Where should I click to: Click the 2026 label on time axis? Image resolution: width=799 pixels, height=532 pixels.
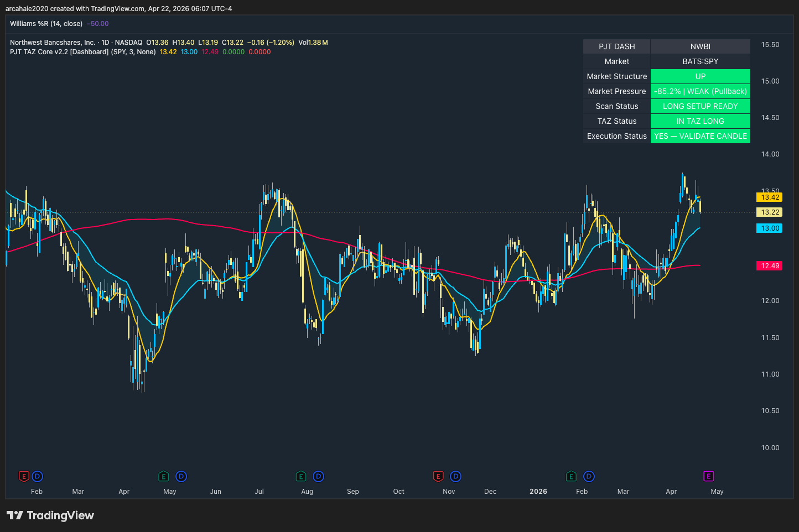(538, 492)
